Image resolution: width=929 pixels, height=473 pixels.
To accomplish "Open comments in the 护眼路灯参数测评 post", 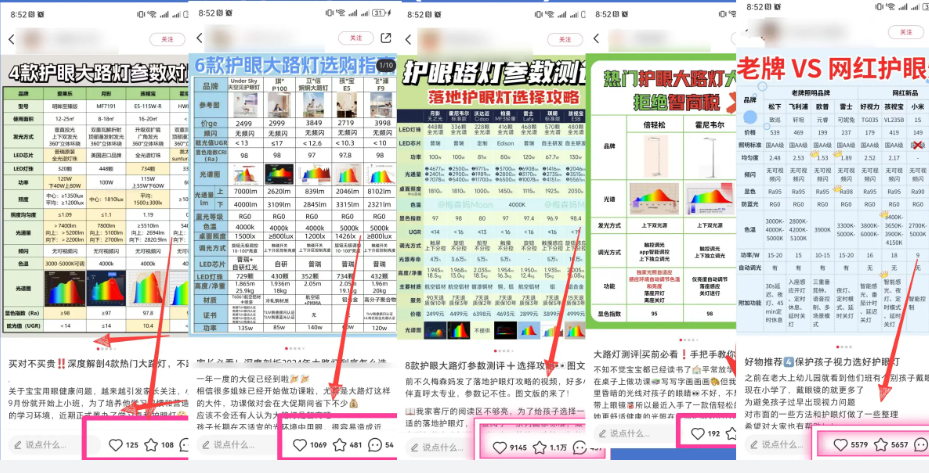I will [579, 448].
